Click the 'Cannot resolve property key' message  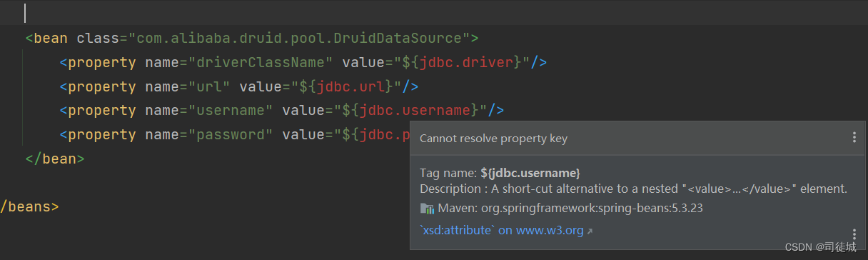click(x=493, y=138)
